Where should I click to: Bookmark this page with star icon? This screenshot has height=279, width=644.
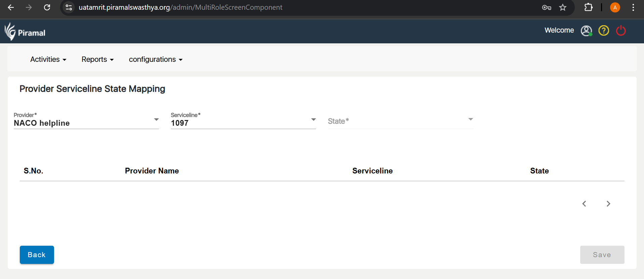click(563, 7)
